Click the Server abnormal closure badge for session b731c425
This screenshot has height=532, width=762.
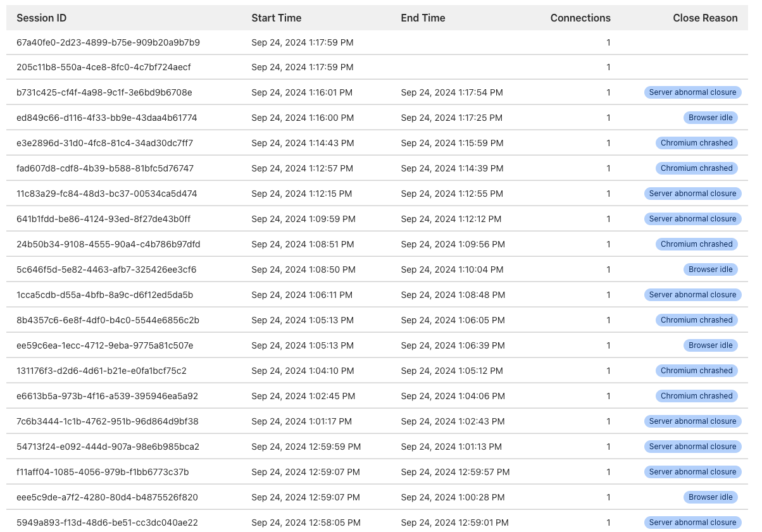692,92
